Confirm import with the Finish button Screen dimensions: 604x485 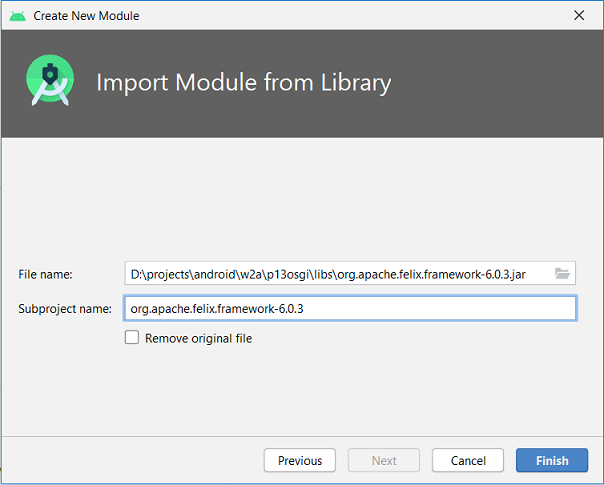[x=552, y=460]
